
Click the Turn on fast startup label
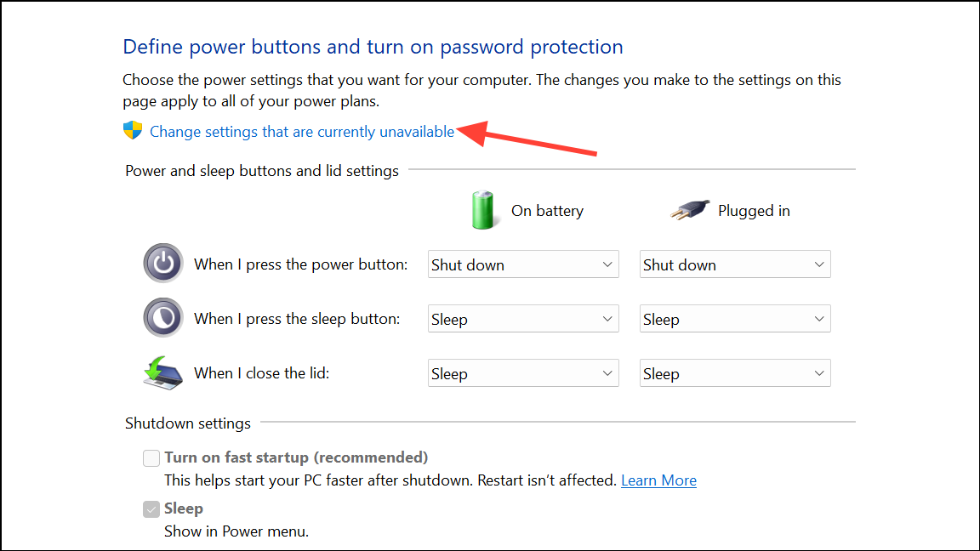[296, 457]
